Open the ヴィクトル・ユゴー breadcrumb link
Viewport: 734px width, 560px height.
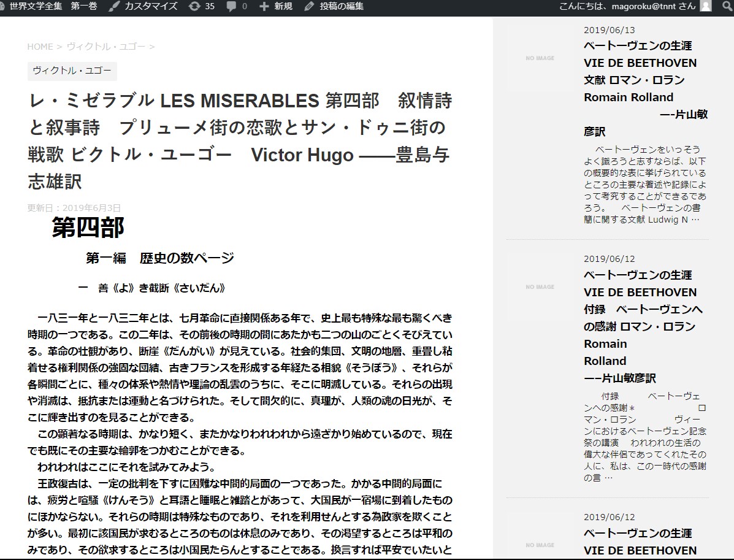click(106, 47)
